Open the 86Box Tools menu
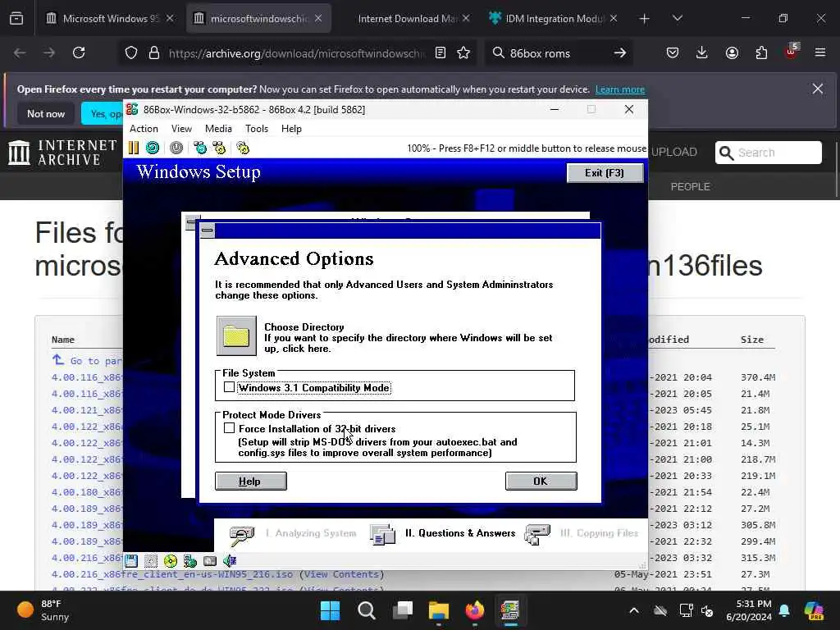Screen dimensions: 840x630 click(257, 129)
